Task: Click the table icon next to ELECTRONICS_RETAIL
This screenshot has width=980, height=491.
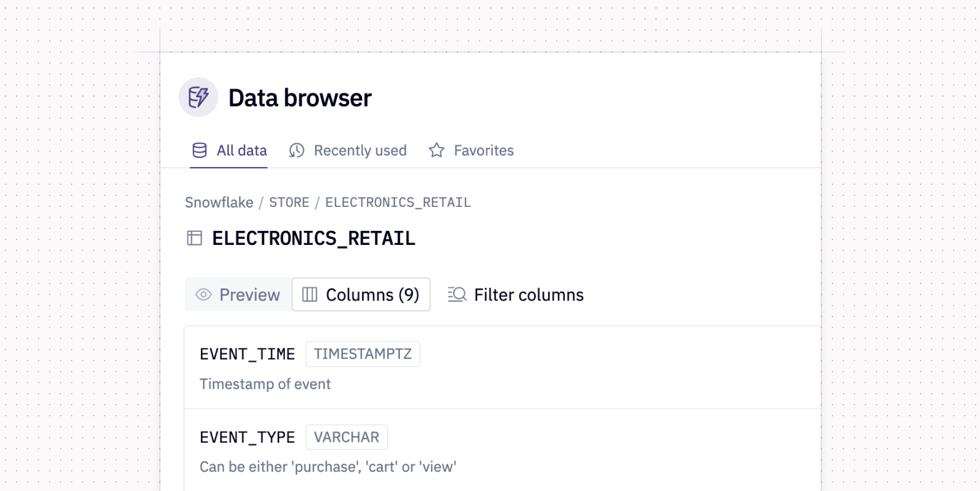Action: point(194,238)
